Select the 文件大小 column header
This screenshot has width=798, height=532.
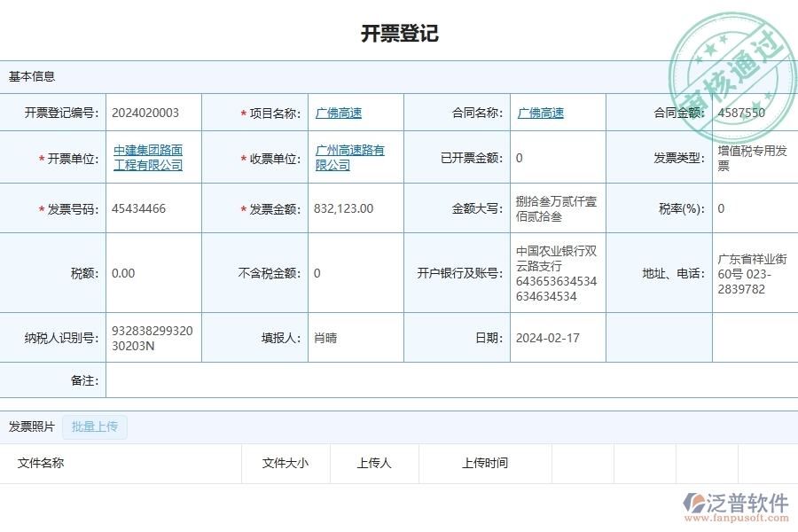coord(285,463)
